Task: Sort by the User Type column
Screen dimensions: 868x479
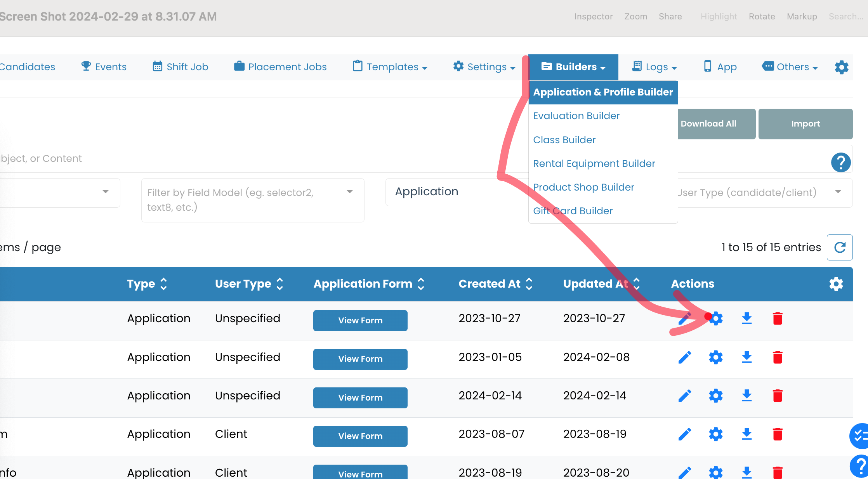Action: point(249,284)
